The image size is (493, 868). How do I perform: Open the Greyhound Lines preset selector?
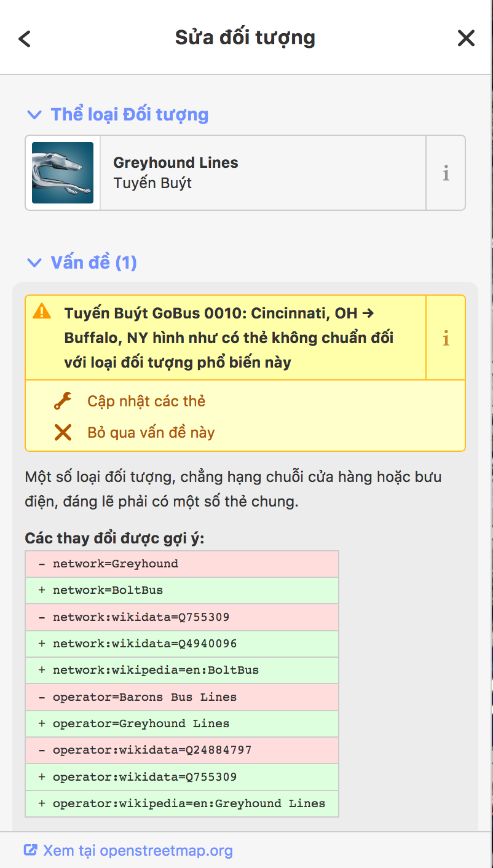click(x=226, y=173)
